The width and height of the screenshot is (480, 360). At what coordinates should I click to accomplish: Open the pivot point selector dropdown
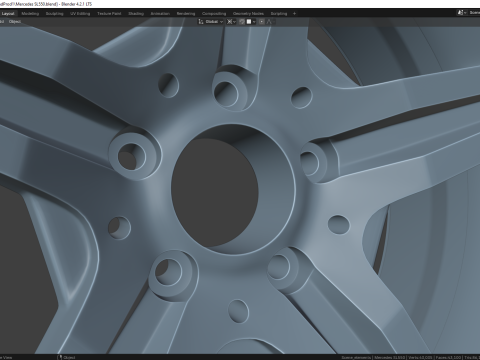pyautogui.click(x=231, y=22)
